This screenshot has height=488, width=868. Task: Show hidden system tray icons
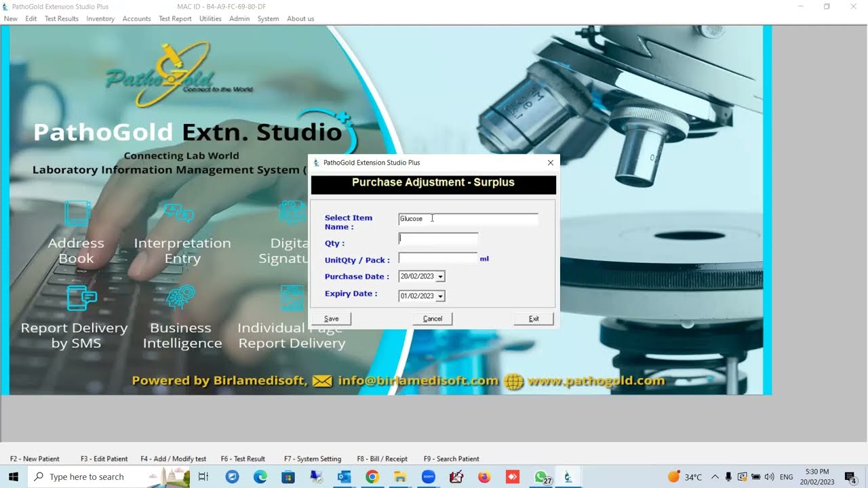coord(715,476)
